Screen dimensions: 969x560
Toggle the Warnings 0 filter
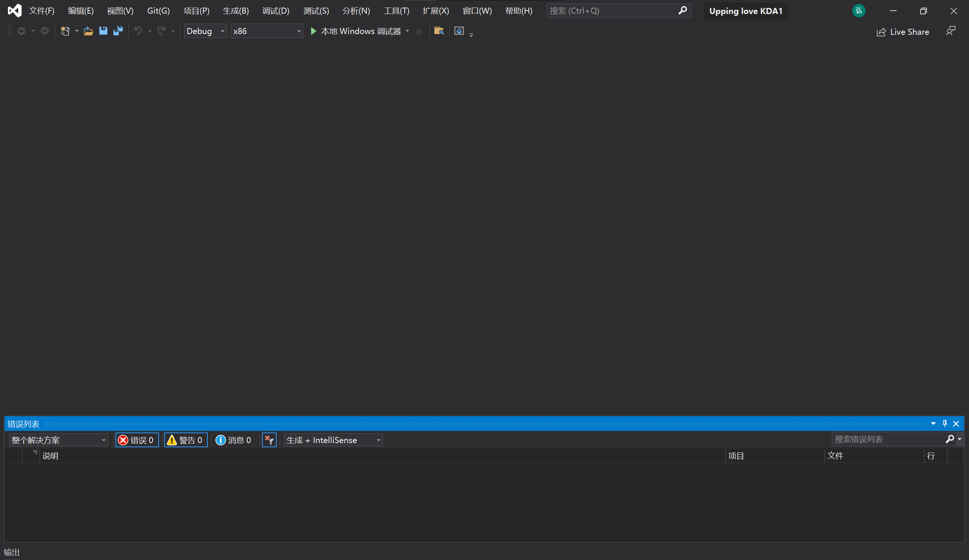[186, 440]
